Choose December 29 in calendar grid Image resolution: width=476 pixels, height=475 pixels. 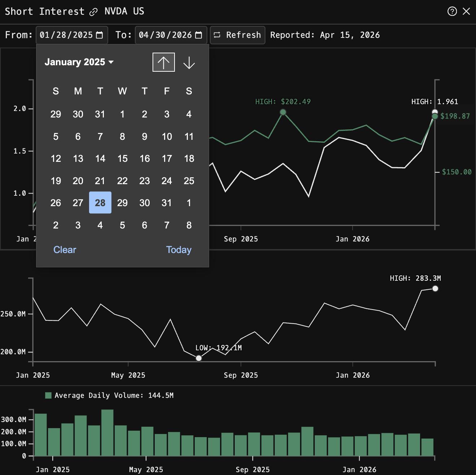point(56,114)
